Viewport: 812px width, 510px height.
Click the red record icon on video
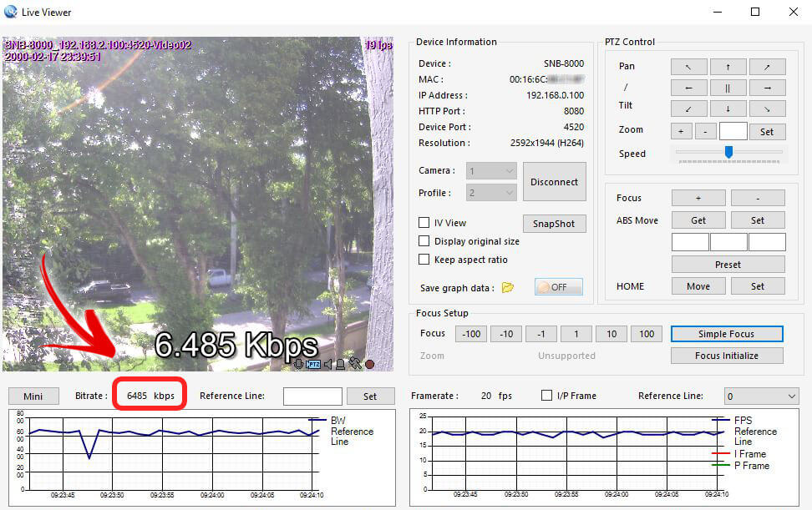click(x=369, y=364)
